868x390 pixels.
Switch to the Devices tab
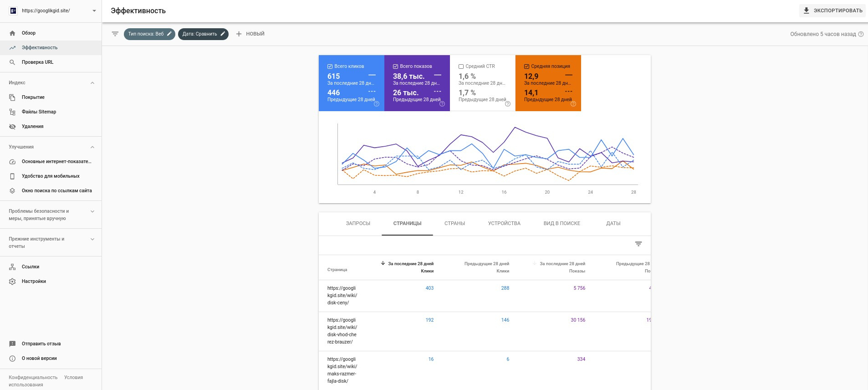tap(504, 224)
